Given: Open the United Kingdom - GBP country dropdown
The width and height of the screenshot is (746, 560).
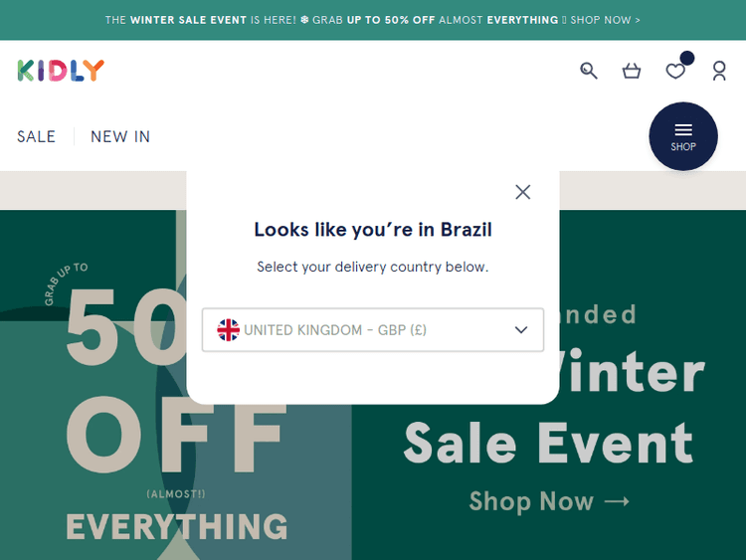Looking at the screenshot, I should click(x=373, y=330).
